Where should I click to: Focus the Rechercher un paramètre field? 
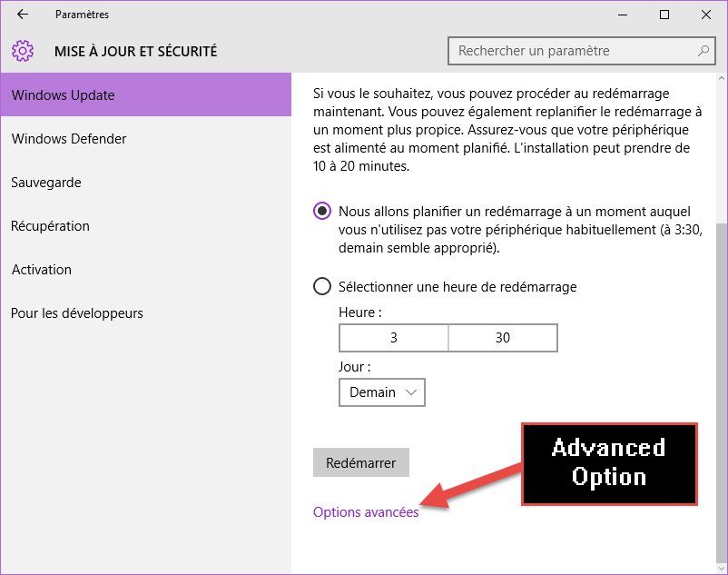pyautogui.click(x=581, y=51)
